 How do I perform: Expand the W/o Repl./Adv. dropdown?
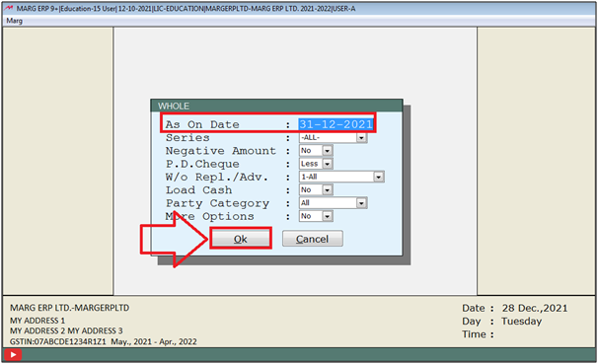[379, 177]
